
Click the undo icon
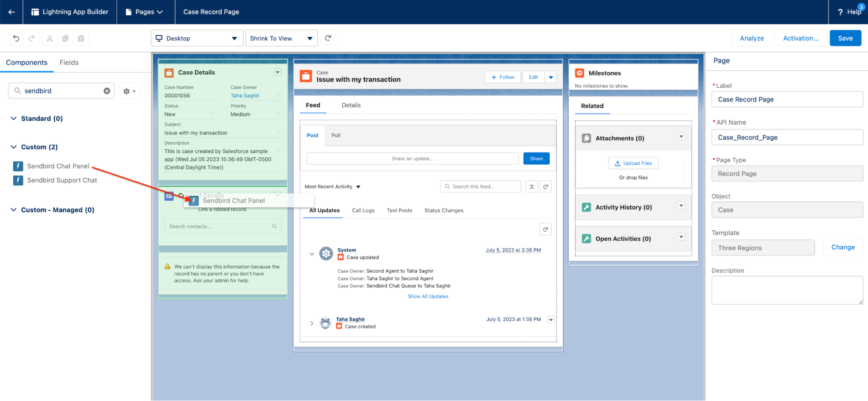[x=16, y=38]
